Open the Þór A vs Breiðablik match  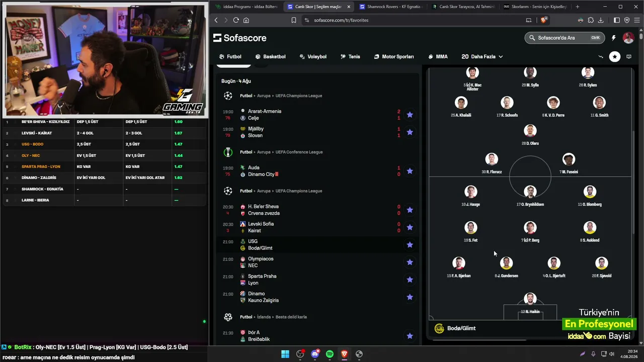[317, 336]
